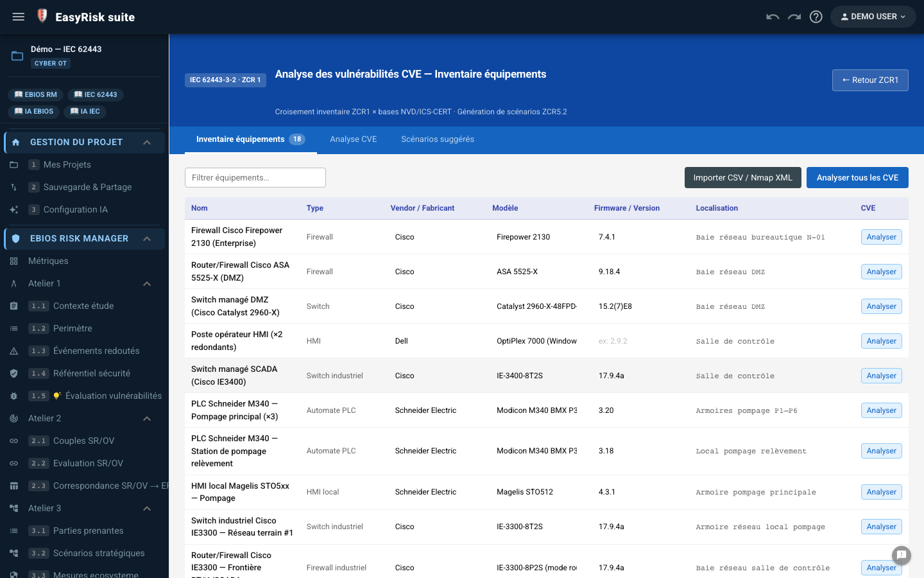Analyser the Switch managé SCADA row
The image size is (924, 578).
pyautogui.click(x=882, y=376)
